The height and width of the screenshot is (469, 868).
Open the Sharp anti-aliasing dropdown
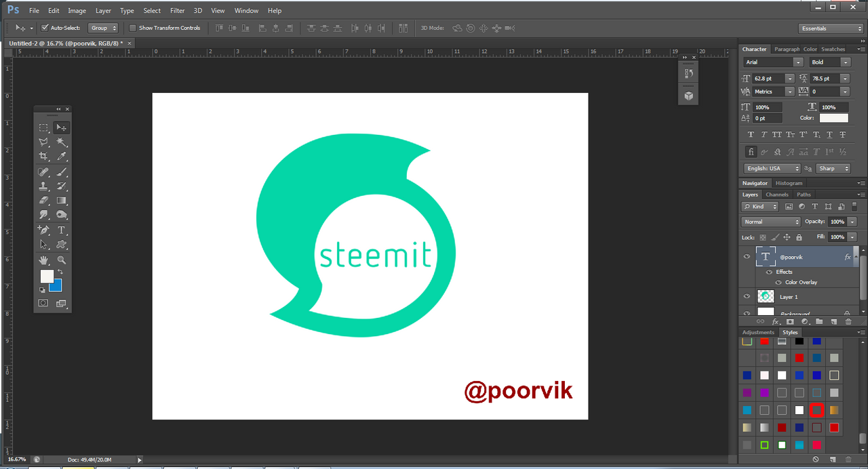pyautogui.click(x=833, y=168)
